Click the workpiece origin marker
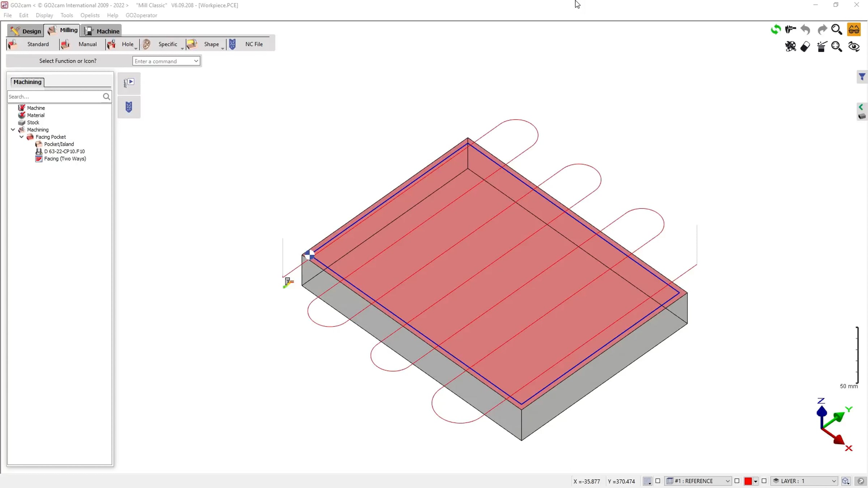Viewport: 868px width, 488px height. coord(309,255)
